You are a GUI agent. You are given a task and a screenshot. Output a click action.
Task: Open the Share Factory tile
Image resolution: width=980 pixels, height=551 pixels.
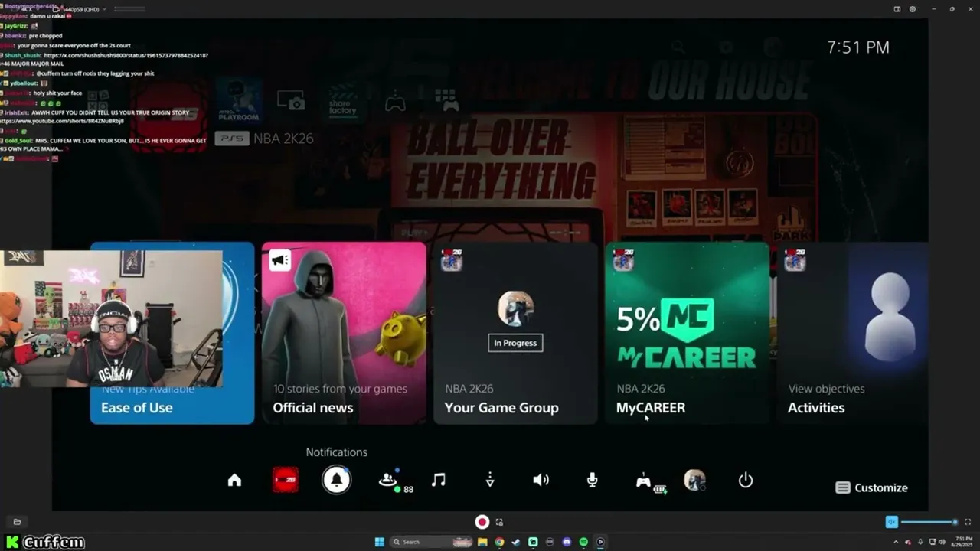(343, 100)
